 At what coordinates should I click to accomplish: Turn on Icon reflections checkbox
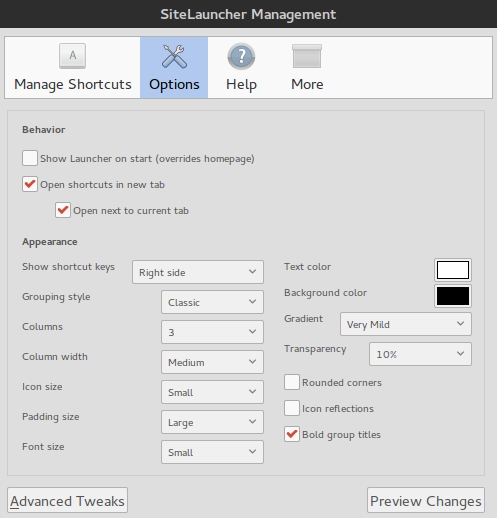(292, 408)
